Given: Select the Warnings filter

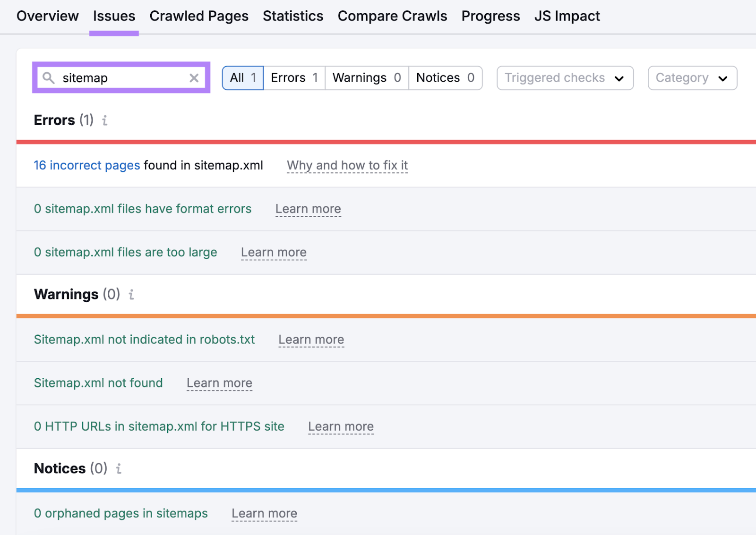Looking at the screenshot, I should point(366,77).
